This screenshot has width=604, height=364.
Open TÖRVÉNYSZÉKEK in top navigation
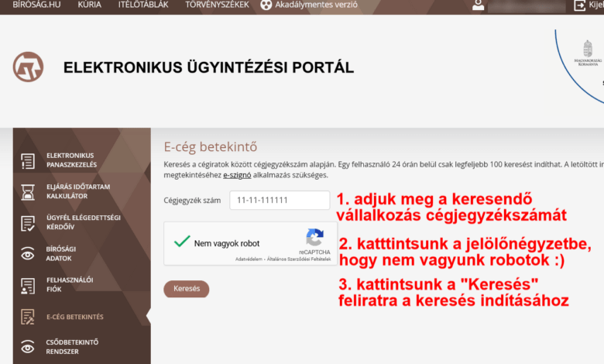[x=218, y=5]
